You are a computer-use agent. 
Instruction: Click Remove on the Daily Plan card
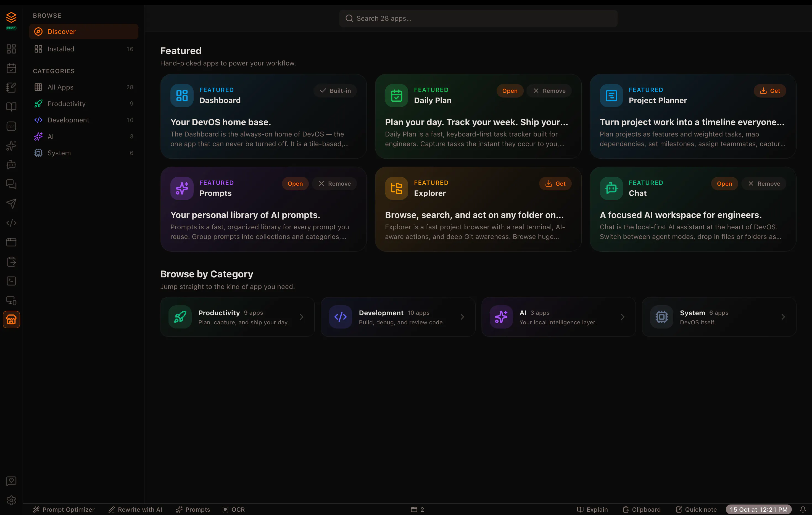point(549,91)
